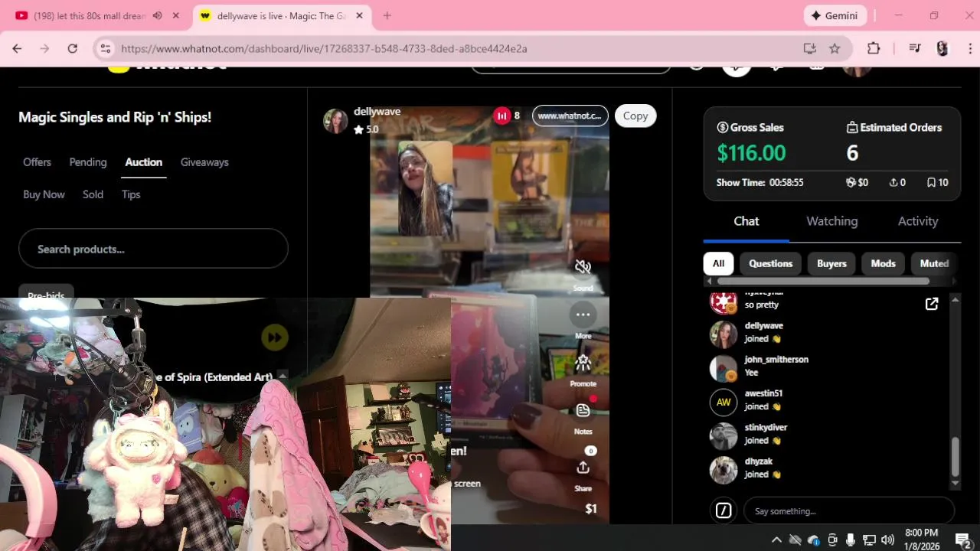Filter chat by Questions

[770, 263]
